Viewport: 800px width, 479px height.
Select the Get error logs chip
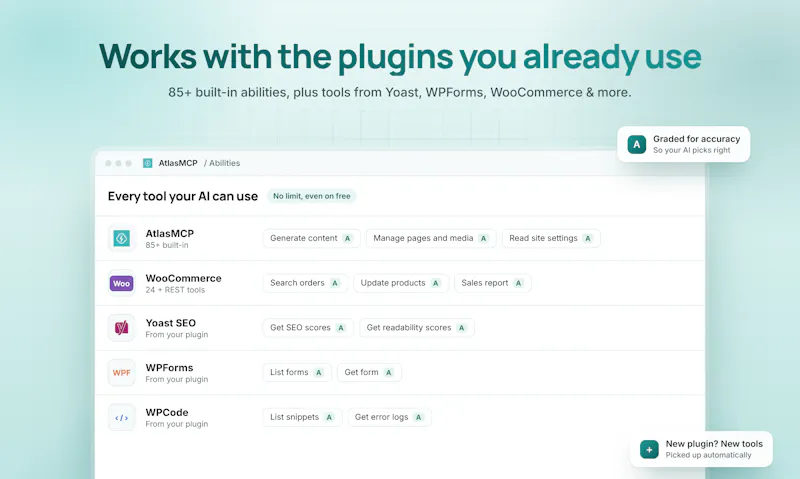389,417
